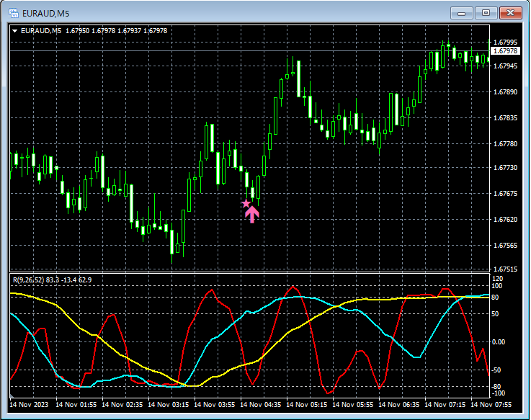Click the 1.67835 price scale label
This screenshot has width=531, height=420.
pos(505,118)
